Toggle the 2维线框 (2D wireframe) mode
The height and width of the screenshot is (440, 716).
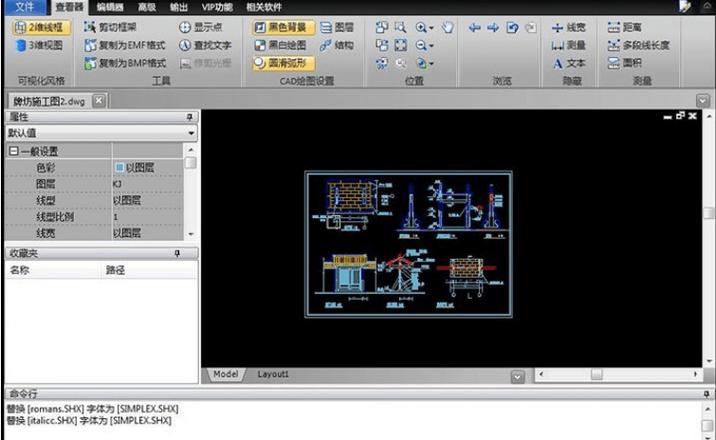[x=40, y=27]
